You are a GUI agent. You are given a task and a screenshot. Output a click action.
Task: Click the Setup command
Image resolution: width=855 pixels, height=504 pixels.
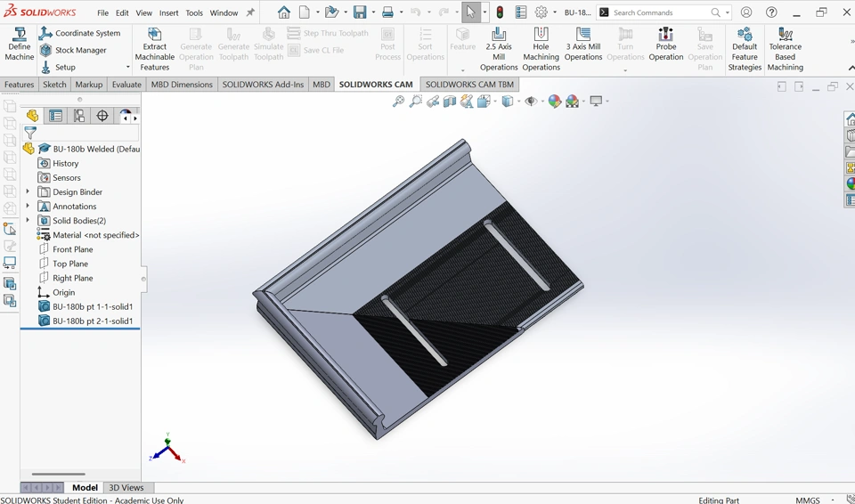pyautogui.click(x=58, y=67)
